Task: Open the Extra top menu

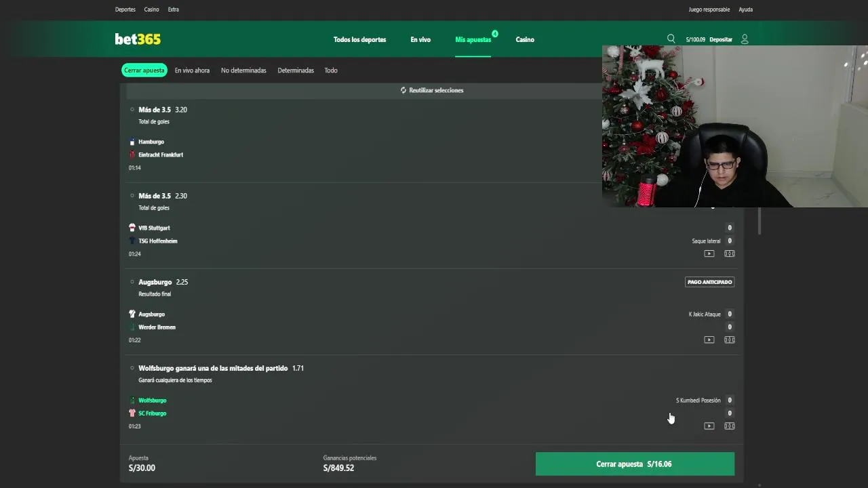Action: 174,9
